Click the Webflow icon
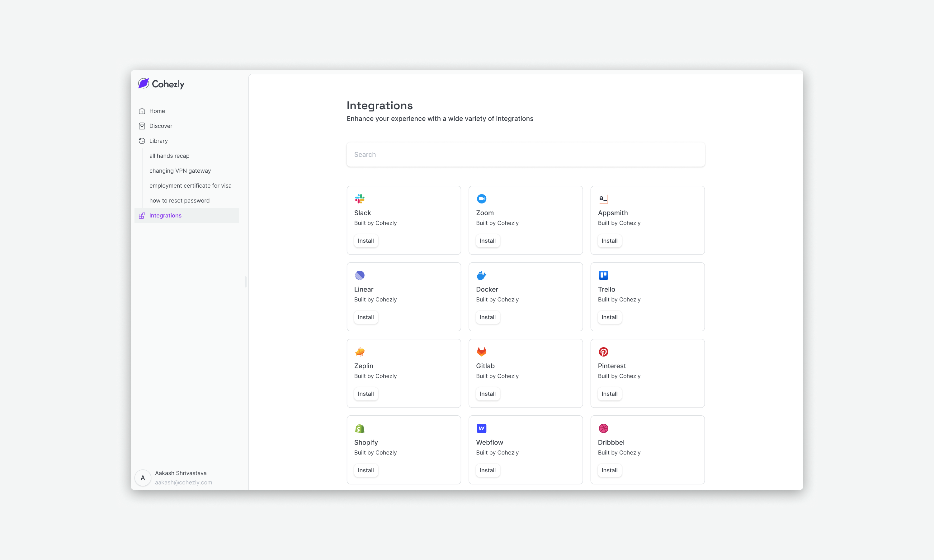 482,428
